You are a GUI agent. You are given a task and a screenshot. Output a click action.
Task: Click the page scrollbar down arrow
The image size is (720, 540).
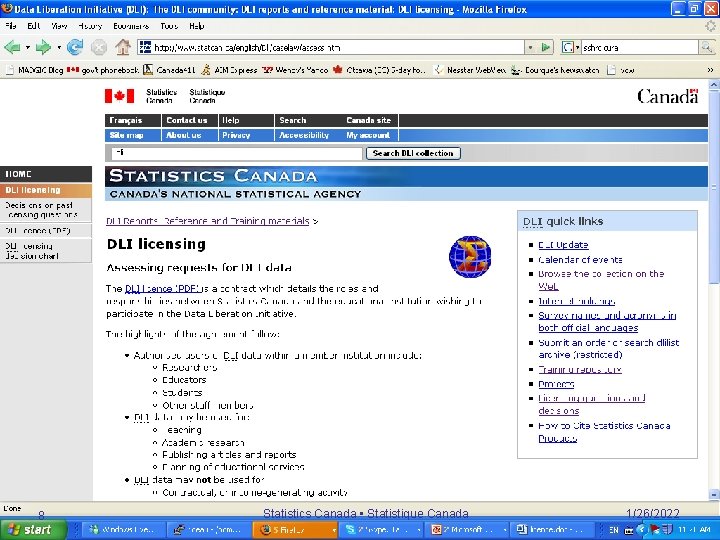714,495
